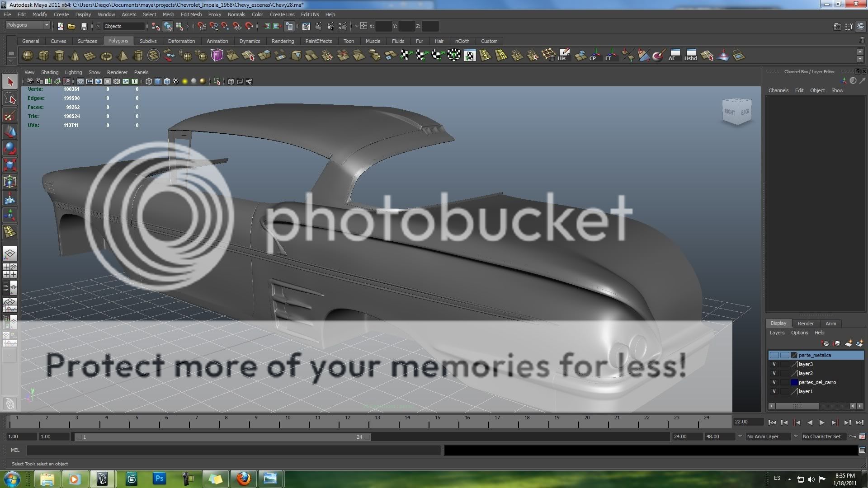Screen dimensions: 868x488
Task: Click the blue partes_del_carro color swatch
Action: tap(794, 382)
